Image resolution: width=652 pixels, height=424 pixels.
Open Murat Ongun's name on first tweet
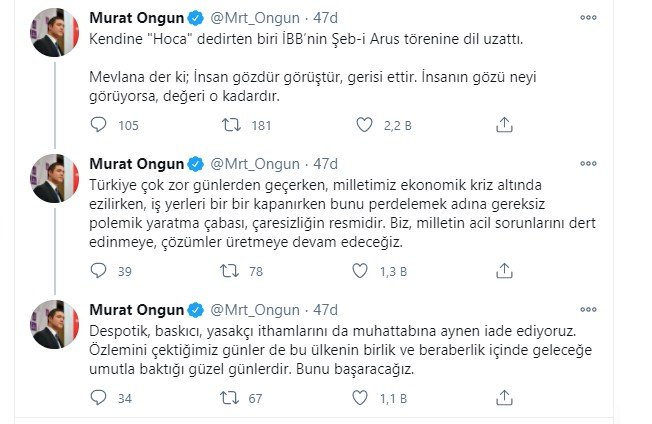tap(136, 18)
